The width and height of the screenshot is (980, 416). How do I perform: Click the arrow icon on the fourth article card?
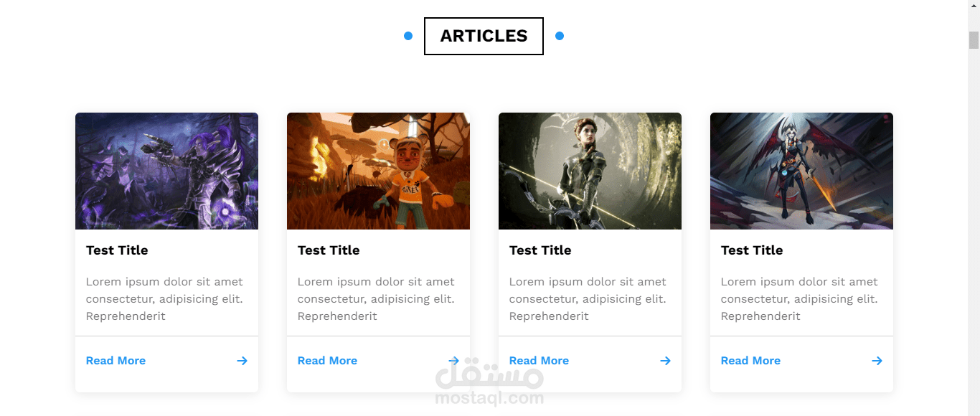(x=877, y=361)
